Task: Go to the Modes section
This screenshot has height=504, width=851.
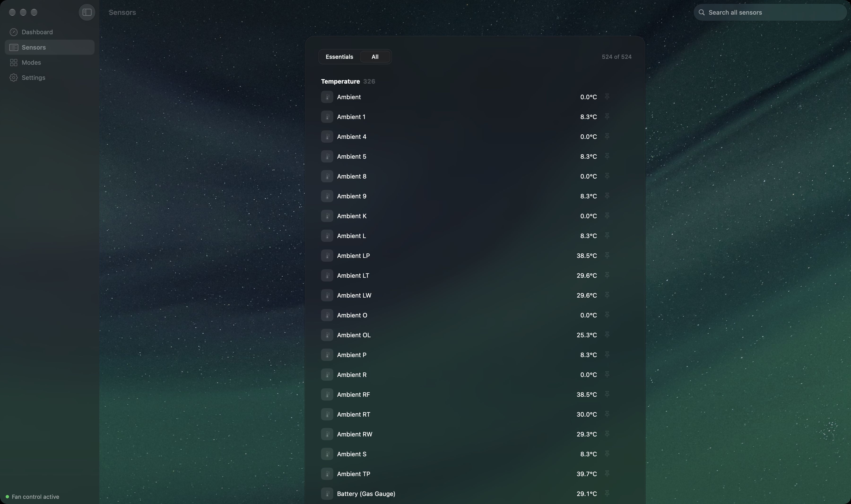Action: [x=50, y=63]
